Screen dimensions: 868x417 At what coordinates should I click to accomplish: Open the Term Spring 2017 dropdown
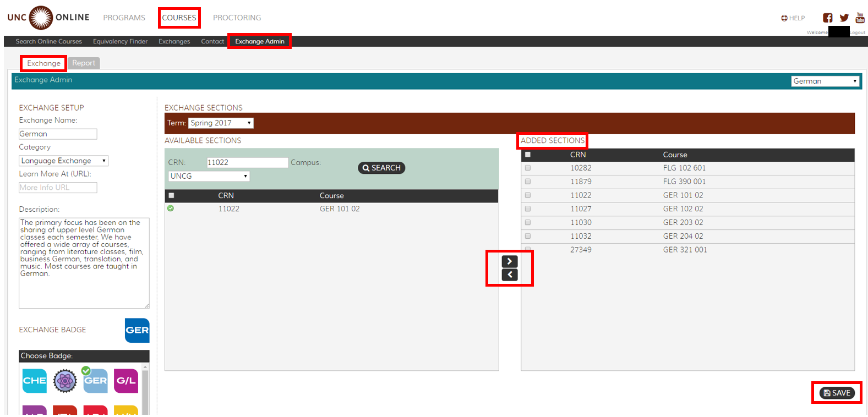[221, 123]
